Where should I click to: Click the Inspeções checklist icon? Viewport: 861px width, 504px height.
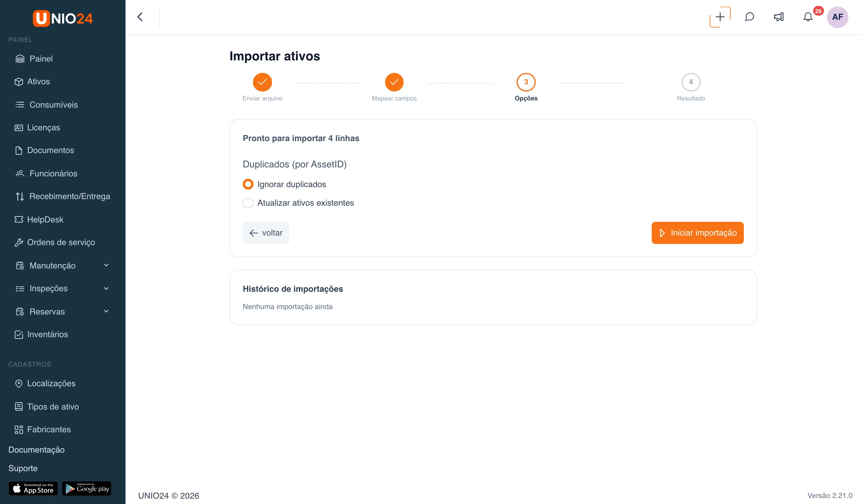tap(20, 288)
